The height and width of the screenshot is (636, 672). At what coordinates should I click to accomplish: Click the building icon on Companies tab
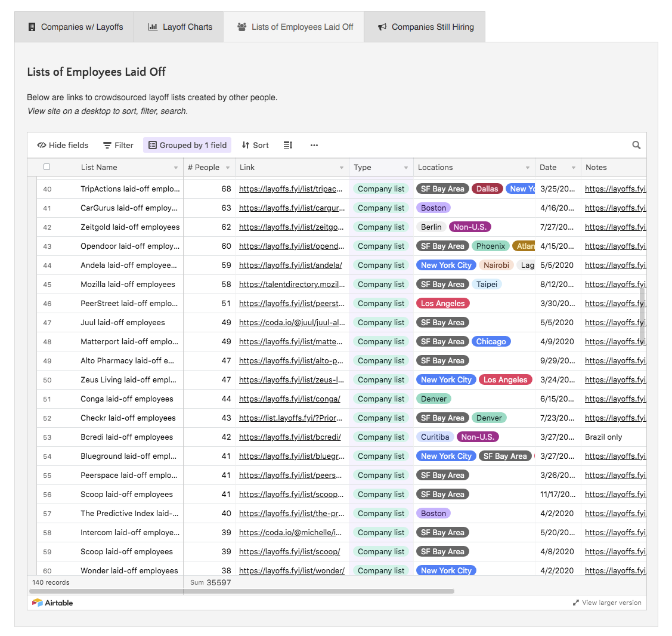pyautogui.click(x=32, y=27)
